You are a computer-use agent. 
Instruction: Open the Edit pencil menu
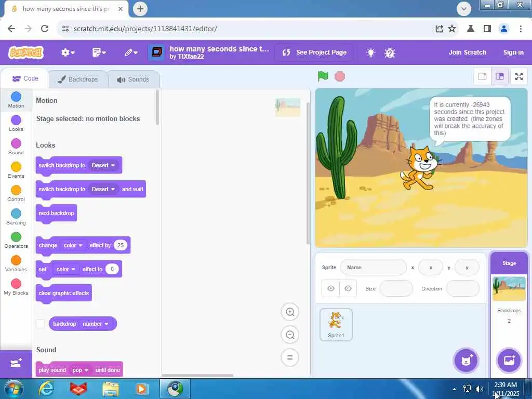(131, 52)
